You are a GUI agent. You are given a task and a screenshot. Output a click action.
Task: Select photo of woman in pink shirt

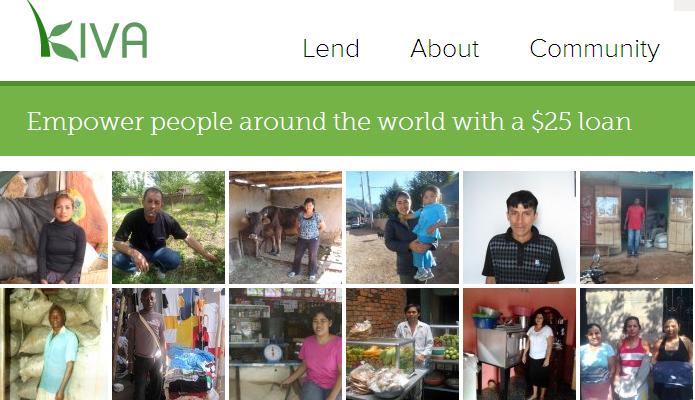(x=285, y=344)
